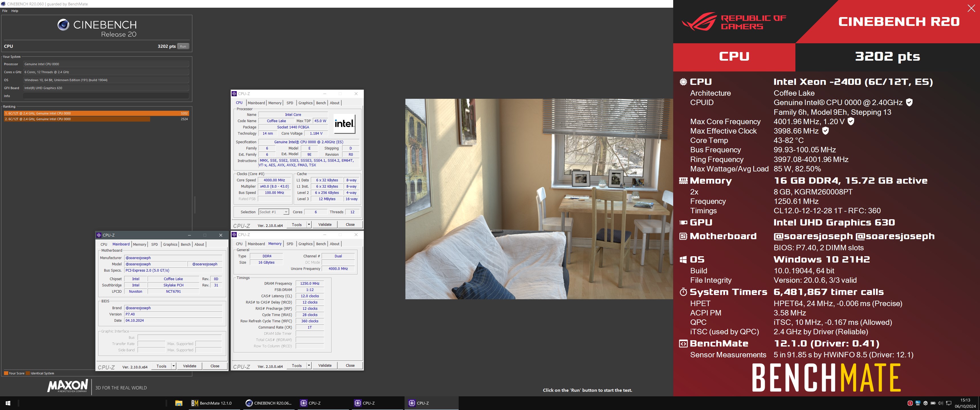Select the first ranking entry with 3202 score

coord(96,113)
